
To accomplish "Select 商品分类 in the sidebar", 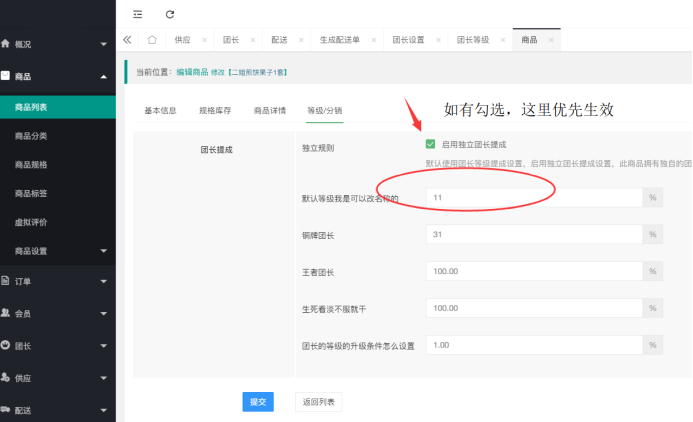I will tap(31, 136).
